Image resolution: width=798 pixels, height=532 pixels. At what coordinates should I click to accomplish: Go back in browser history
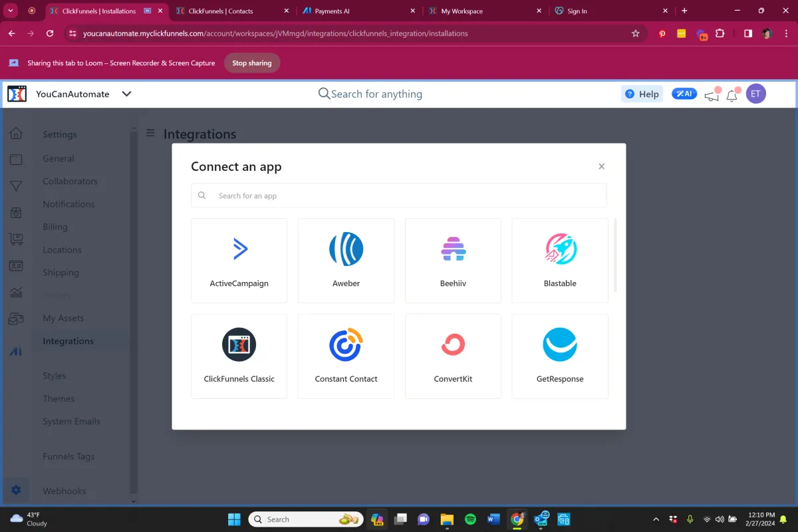tap(11, 33)
